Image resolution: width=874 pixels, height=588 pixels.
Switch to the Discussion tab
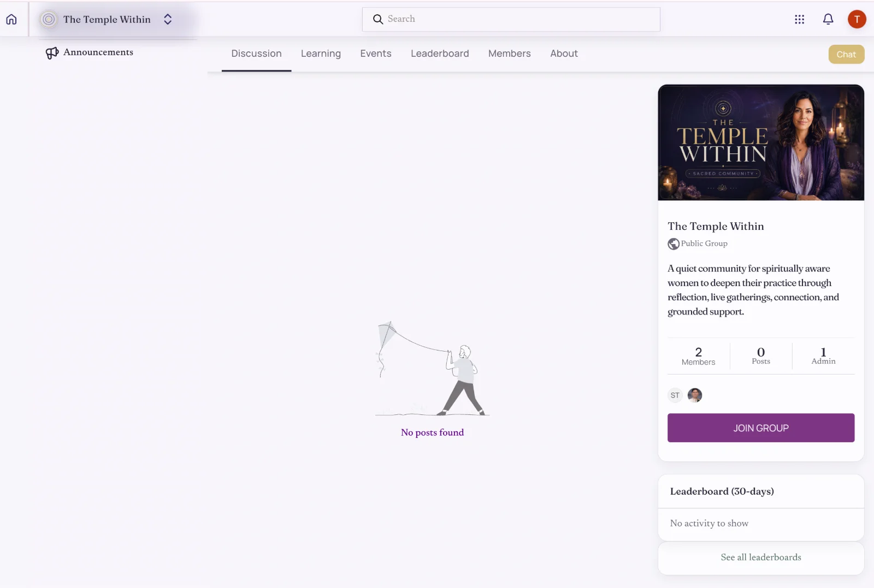(x=256, y=54)
